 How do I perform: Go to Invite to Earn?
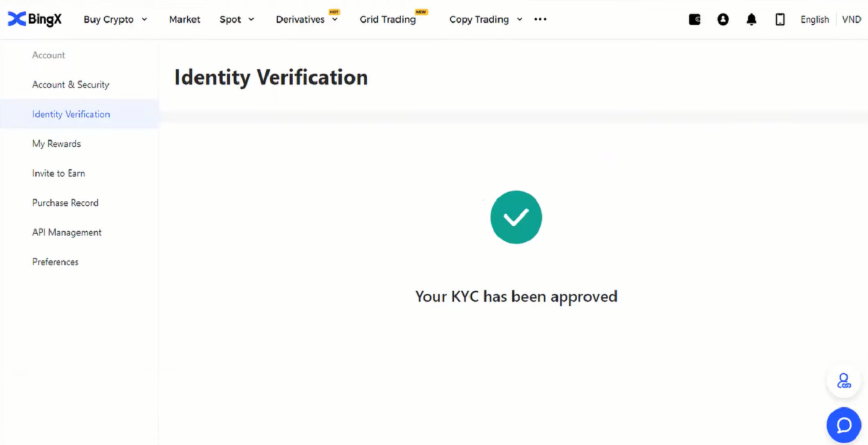[58, 173]
